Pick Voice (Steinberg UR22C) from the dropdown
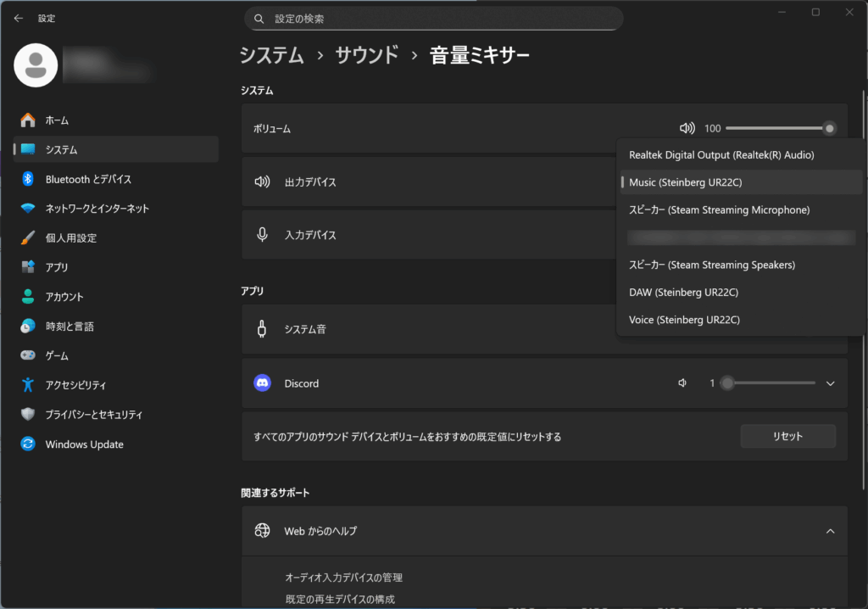 pyautogui.click(x=684, y=320)
